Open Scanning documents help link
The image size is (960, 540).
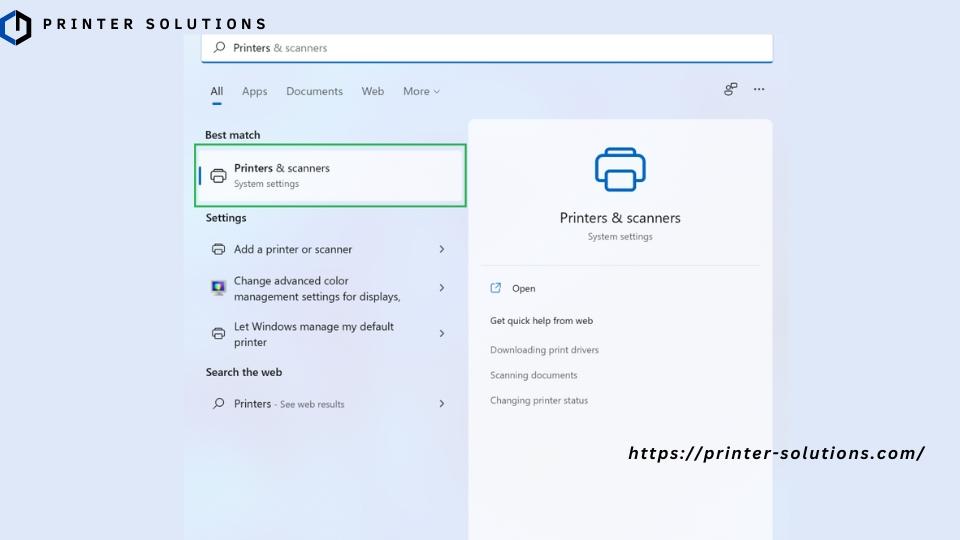pos(533,375)
